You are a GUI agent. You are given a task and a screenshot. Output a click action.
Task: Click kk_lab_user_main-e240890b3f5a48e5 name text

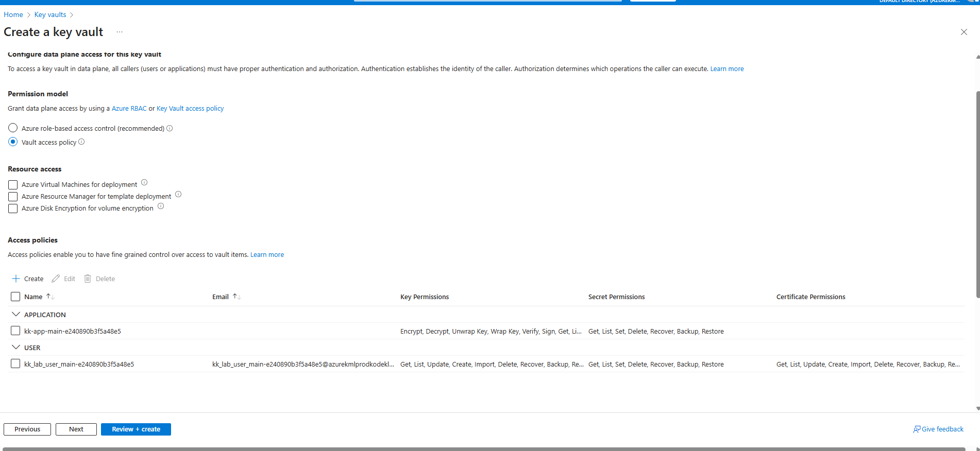(x=79, y=364)
